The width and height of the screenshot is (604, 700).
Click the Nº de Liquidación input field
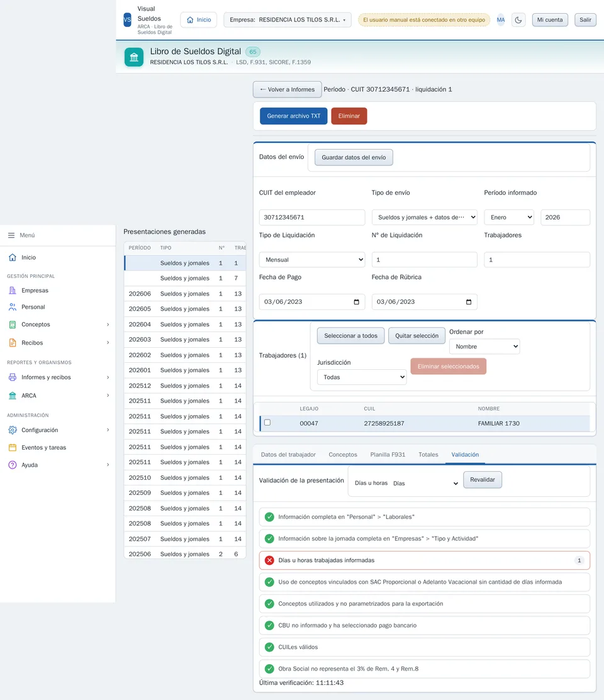point(425,260)
